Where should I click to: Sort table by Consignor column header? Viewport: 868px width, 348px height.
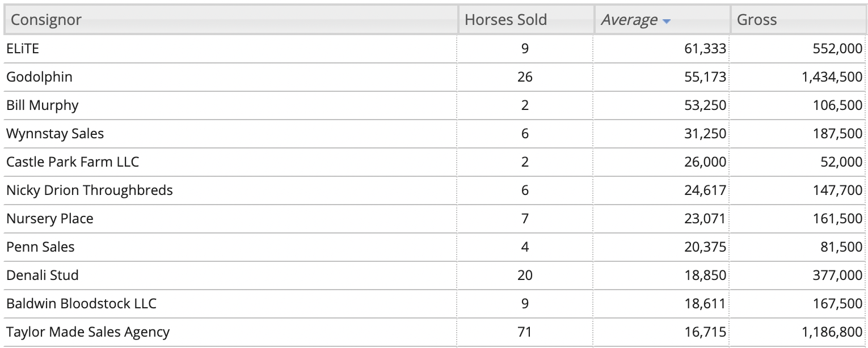[x=231, y=20]
